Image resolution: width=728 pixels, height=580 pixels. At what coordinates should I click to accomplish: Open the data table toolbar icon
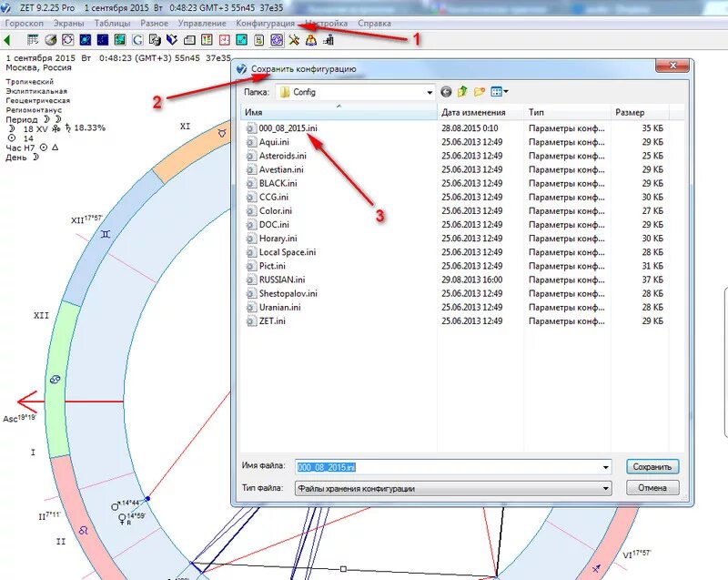33,40
